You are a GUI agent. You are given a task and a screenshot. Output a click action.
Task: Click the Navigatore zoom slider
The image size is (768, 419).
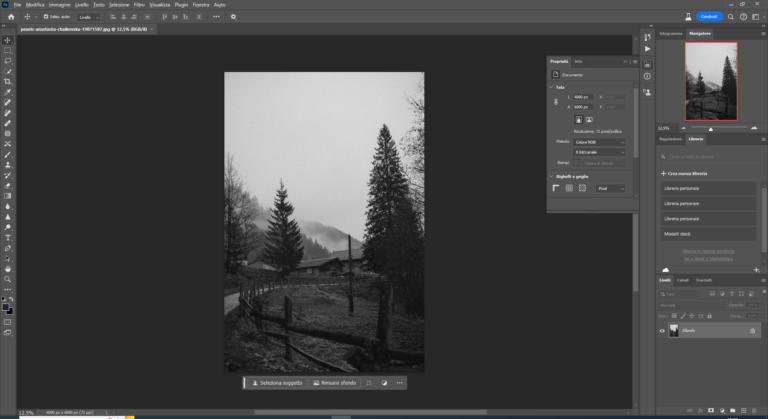click(x=711, y=128)
